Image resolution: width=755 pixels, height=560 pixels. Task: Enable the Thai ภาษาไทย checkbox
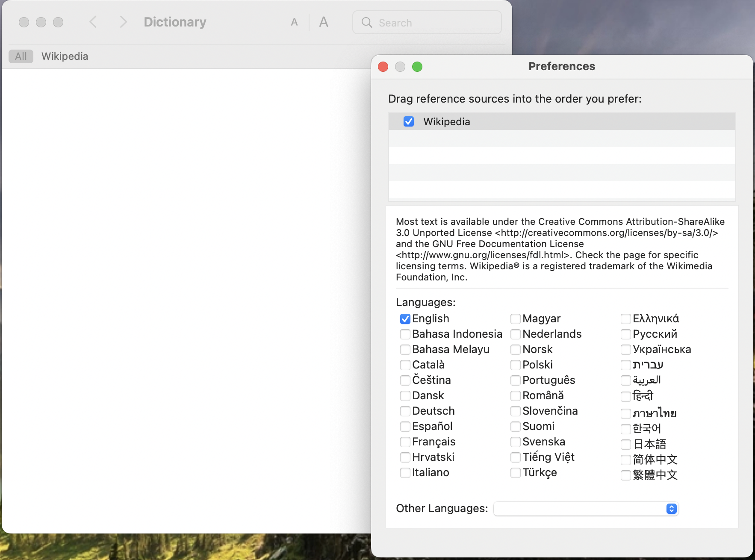[626, 414]
